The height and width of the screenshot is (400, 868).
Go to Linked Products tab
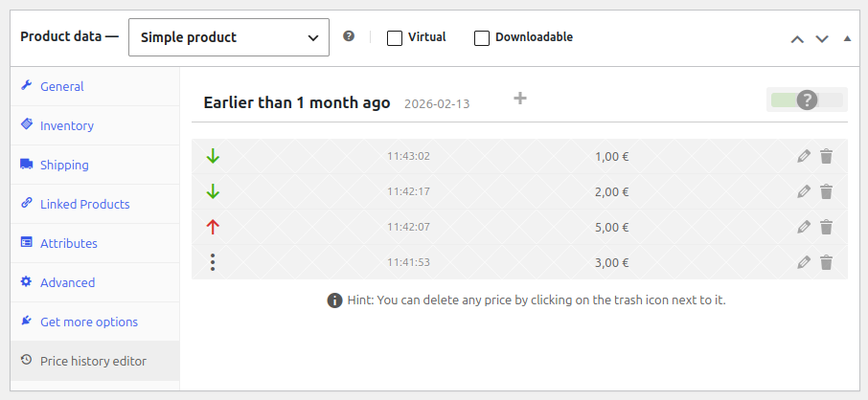tap(84, 204)
